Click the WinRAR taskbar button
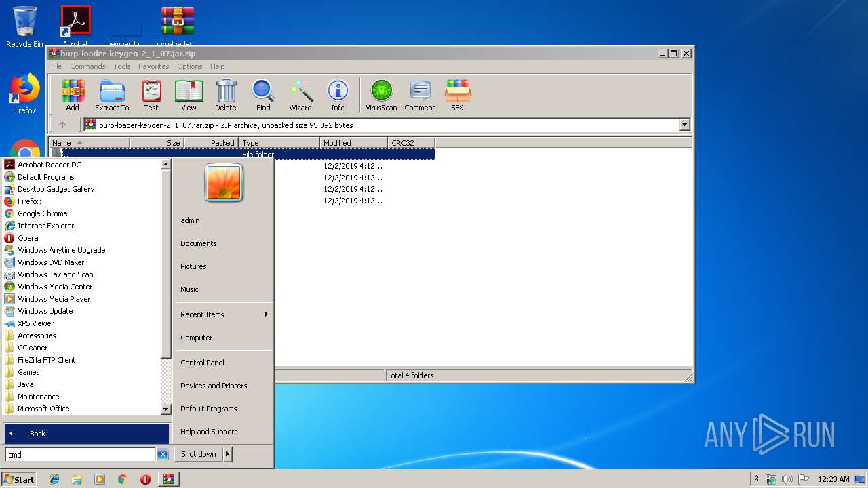The width and height of the screenshot is (868, 488). click(x=168, y=479)
